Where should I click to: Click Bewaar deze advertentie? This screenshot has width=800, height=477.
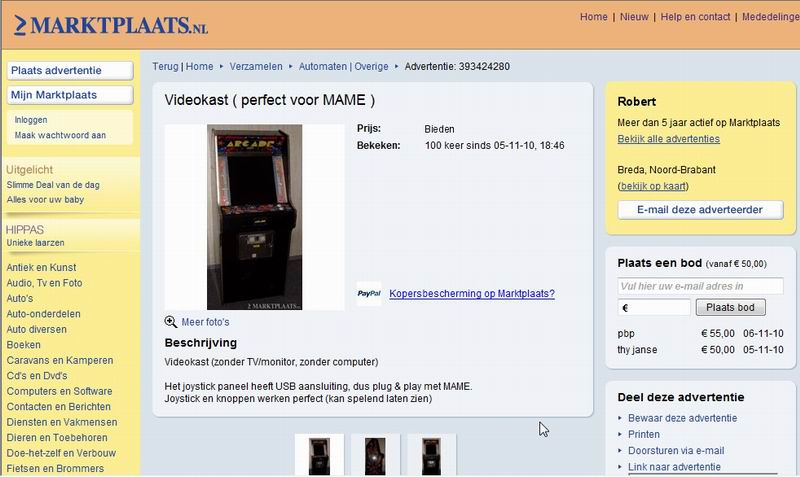[682, 418]
